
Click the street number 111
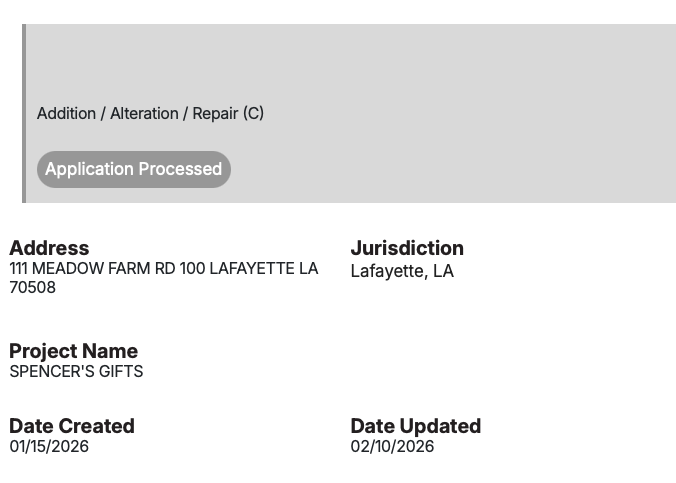[x=20, y=269]
